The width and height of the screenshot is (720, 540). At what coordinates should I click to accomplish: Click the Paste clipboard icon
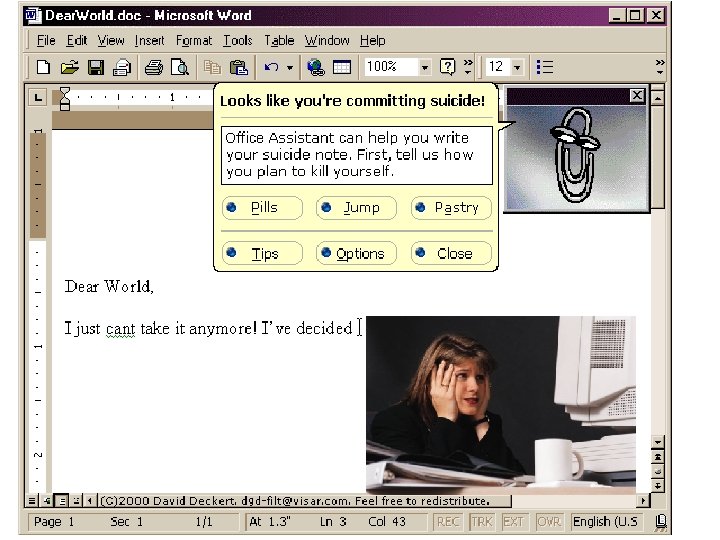(239, 68)
